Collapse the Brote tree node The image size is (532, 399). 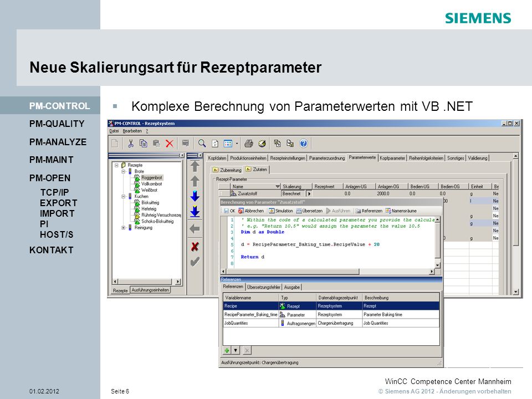tap(124, 171)
